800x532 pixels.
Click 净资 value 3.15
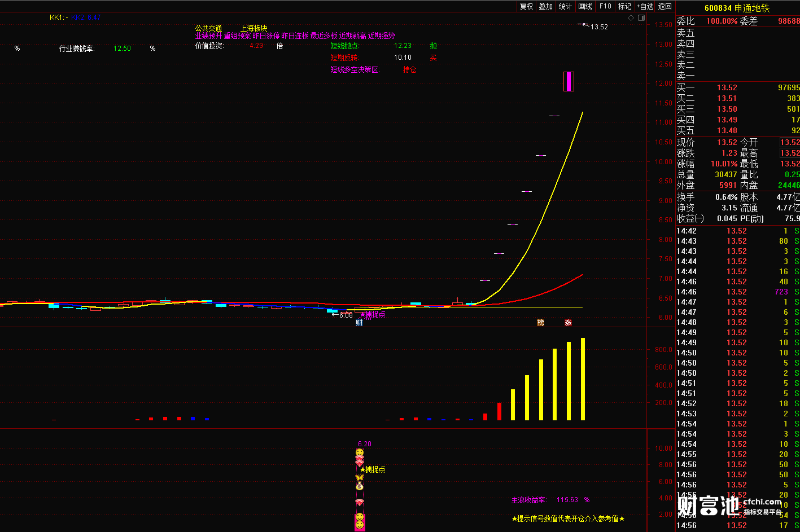(x=729, y=208)
